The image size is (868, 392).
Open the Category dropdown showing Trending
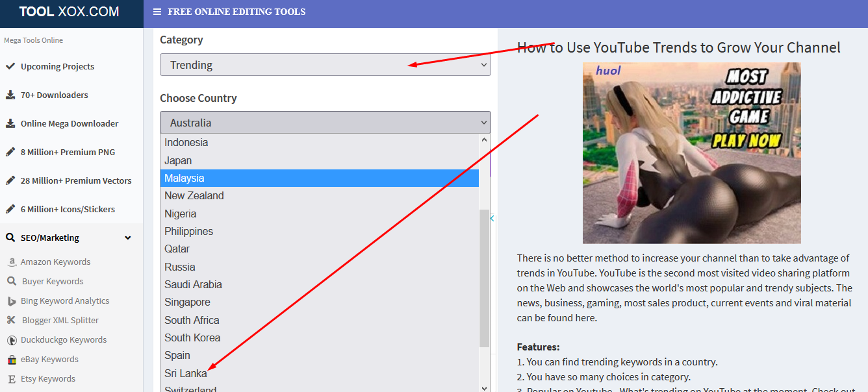325,65
